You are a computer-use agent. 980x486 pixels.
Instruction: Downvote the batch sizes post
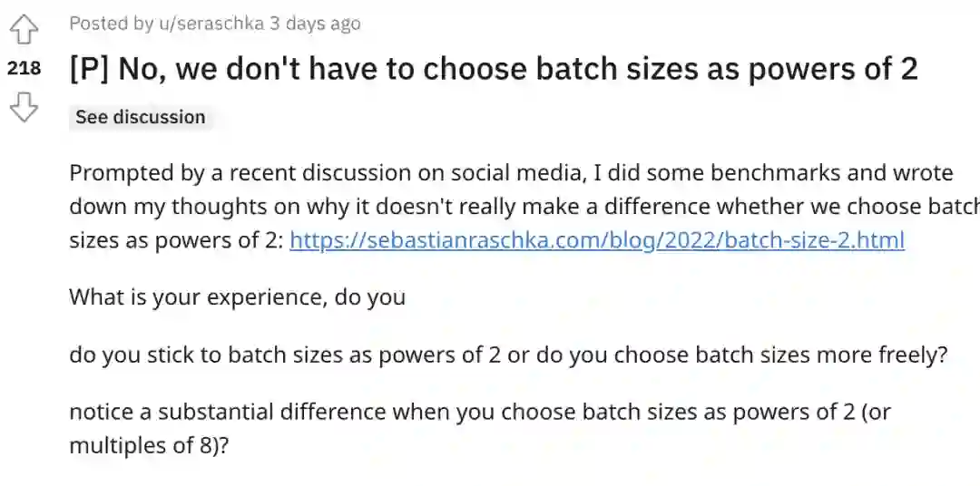pyautogui.click(x=24, y=109)
